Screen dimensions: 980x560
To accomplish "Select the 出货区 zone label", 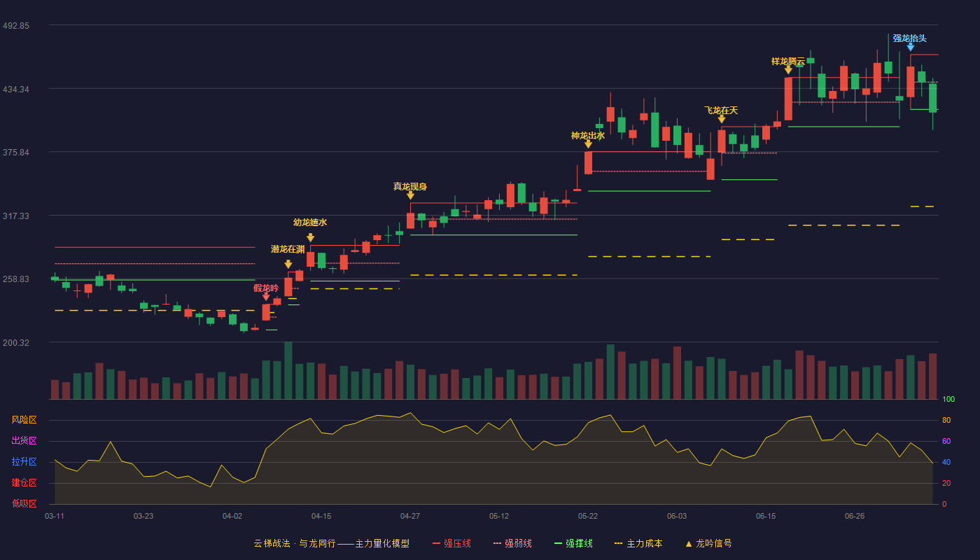I will pyautogui.click(x=24, y=441).
